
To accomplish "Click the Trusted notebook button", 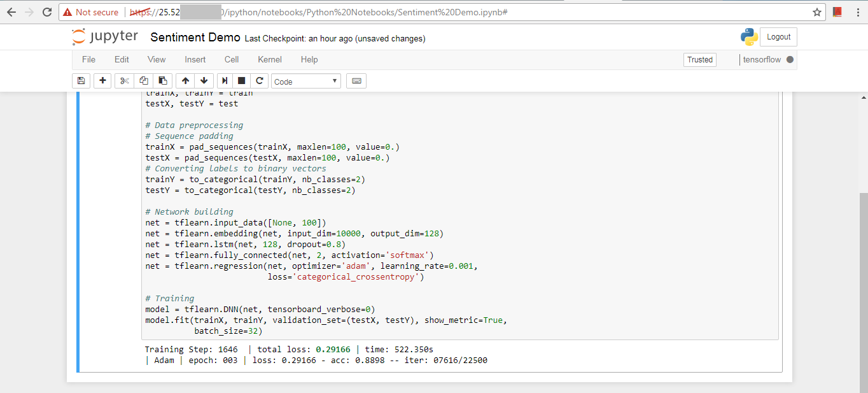I will (x=699, y=59).
